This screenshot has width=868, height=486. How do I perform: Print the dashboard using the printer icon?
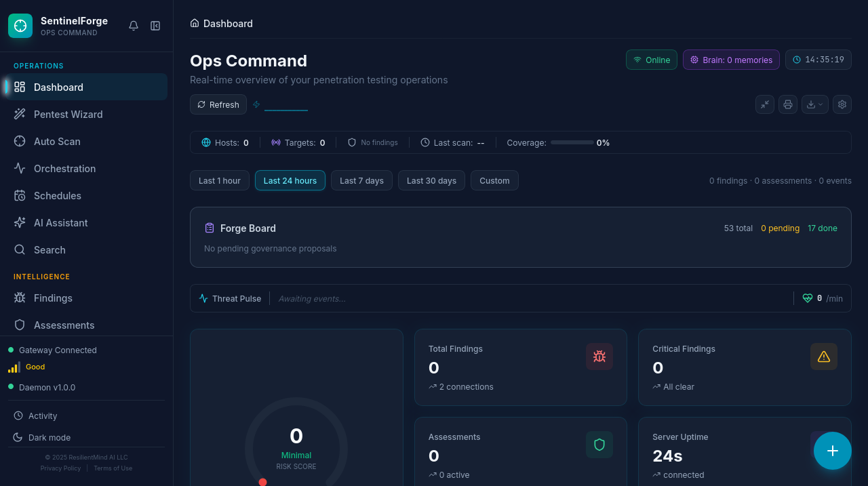pos(787,104)
